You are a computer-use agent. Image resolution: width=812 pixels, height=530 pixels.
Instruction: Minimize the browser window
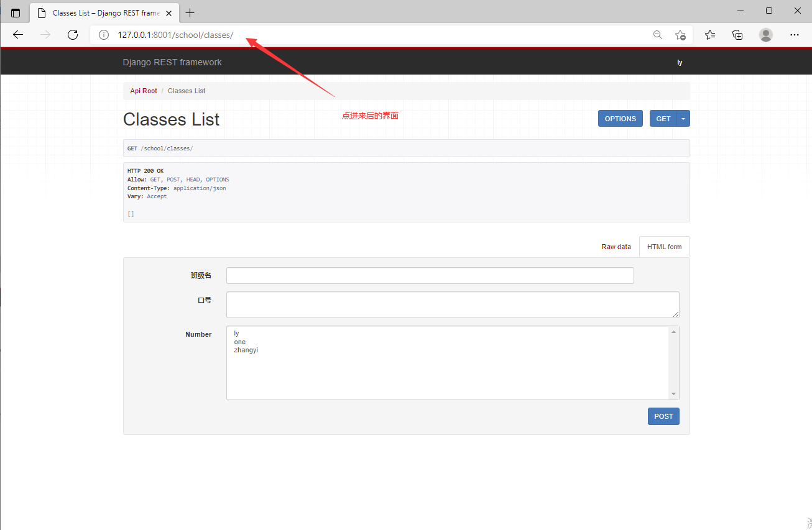740,11
